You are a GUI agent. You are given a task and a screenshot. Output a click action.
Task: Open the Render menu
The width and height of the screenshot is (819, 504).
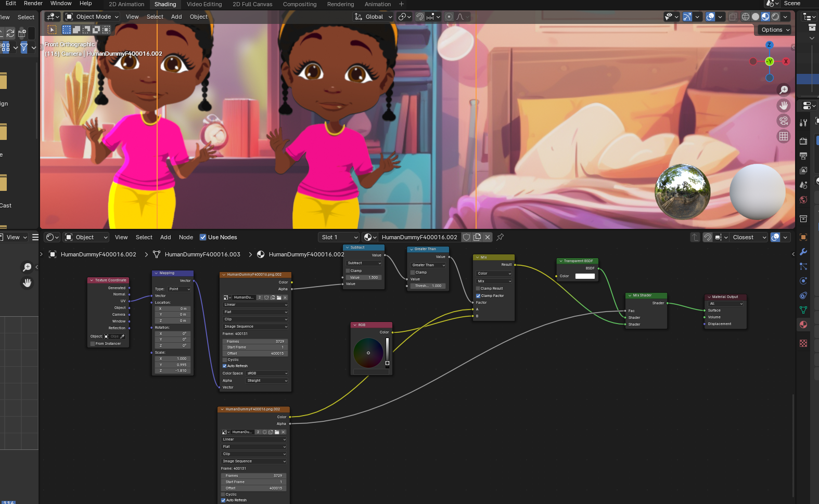pos(33,4)
